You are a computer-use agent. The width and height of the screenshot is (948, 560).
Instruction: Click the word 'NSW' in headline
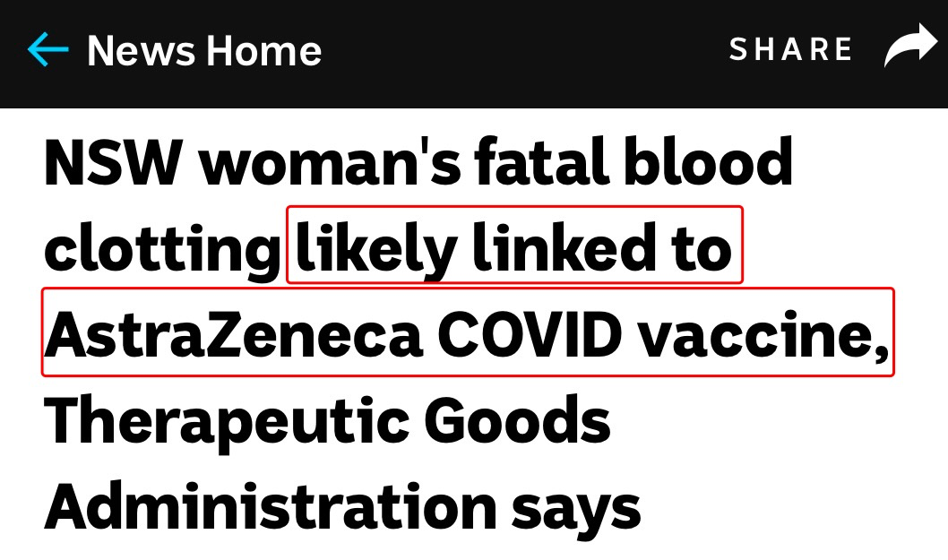click(113, 163)
